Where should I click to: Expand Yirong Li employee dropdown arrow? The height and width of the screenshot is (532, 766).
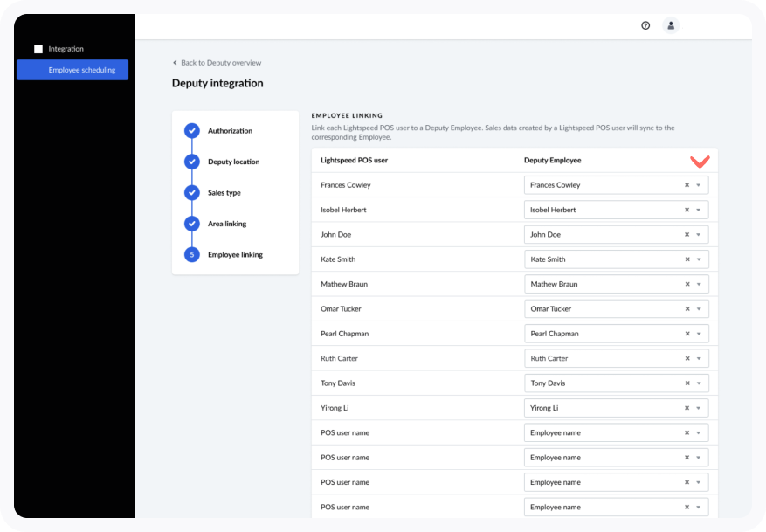699,408
